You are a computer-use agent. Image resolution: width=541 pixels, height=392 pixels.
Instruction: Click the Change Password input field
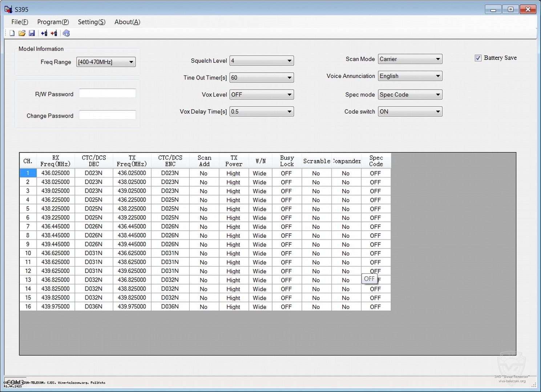(108, 115)
